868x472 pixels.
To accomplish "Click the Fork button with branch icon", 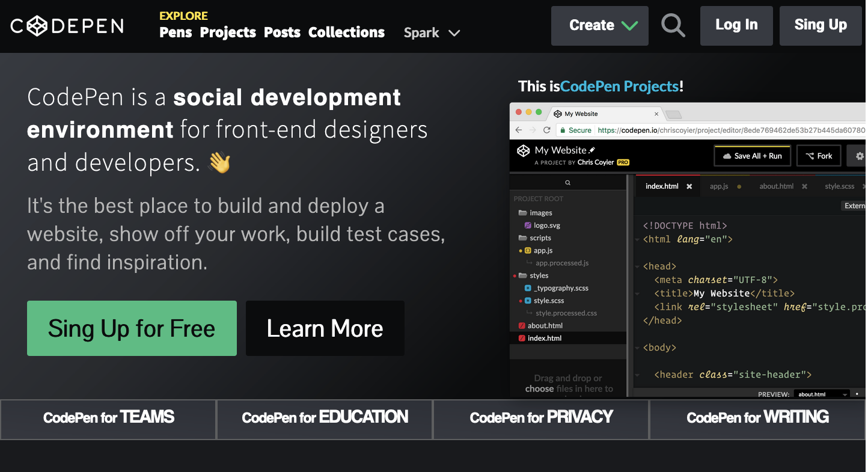I will click(x=819, y=155).
